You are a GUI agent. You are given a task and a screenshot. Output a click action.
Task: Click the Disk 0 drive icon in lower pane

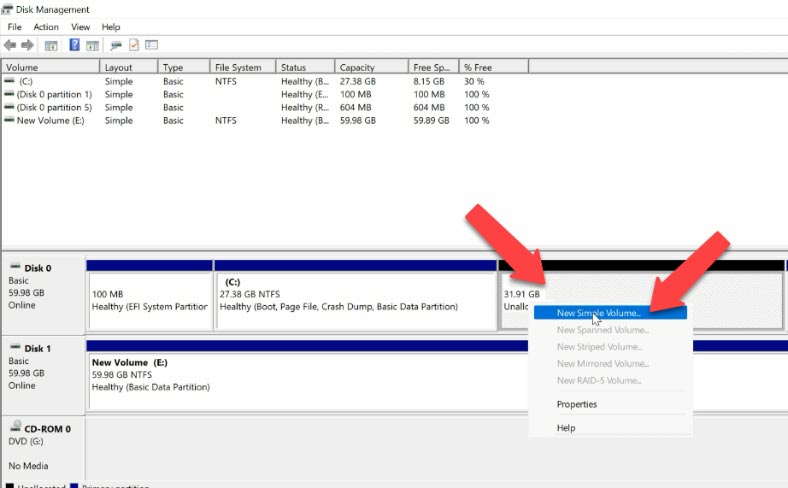[15, 266]
